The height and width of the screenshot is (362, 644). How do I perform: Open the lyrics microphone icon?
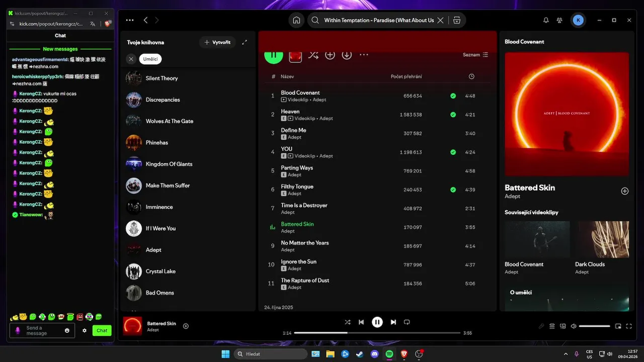(541, 326)
